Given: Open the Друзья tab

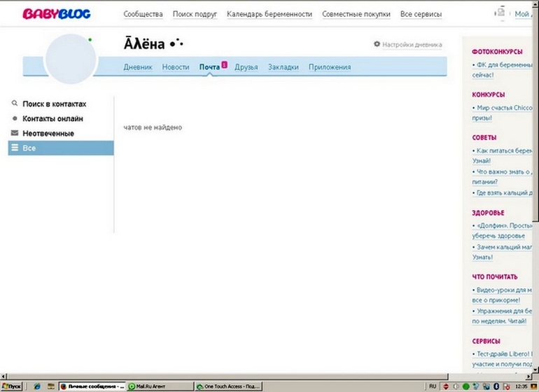Looking at the screenshot, I should click(246, 67).
